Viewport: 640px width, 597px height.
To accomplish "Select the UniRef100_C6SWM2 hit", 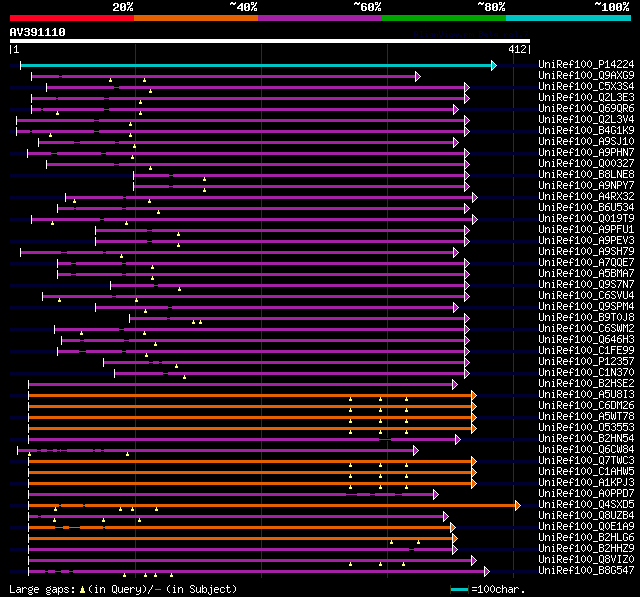I will [x=586, y=329].
